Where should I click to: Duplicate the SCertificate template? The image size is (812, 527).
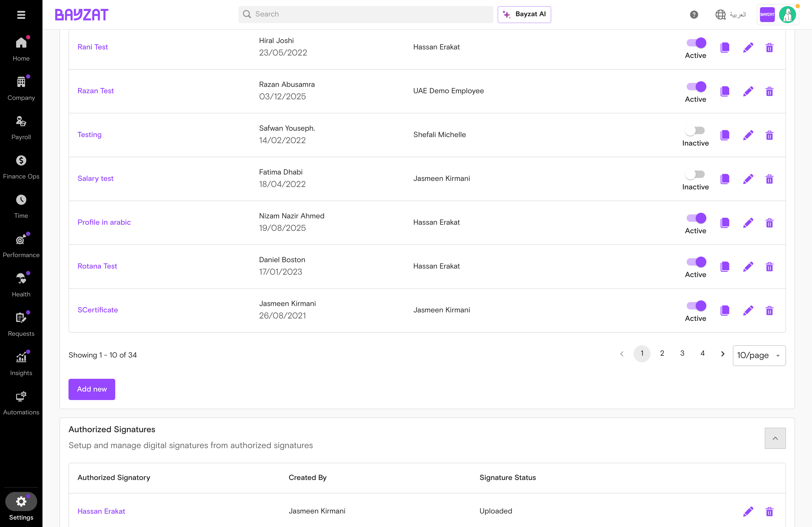[725, 311]
